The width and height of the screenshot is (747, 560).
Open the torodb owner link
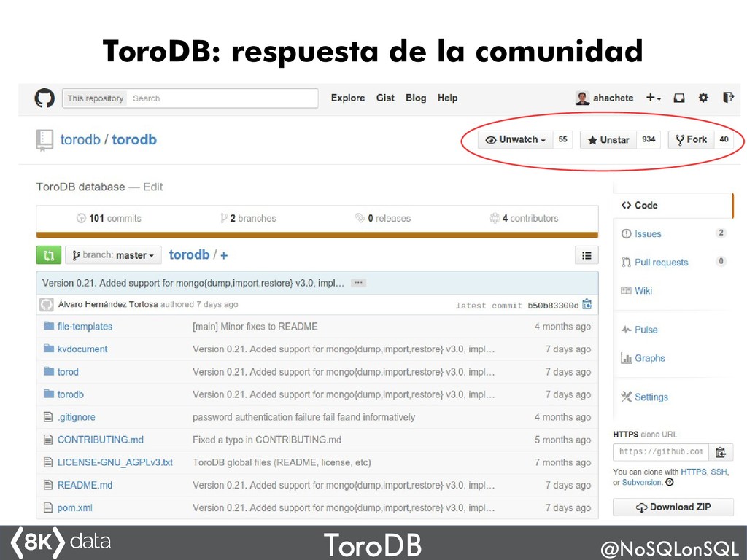(80, 139)
